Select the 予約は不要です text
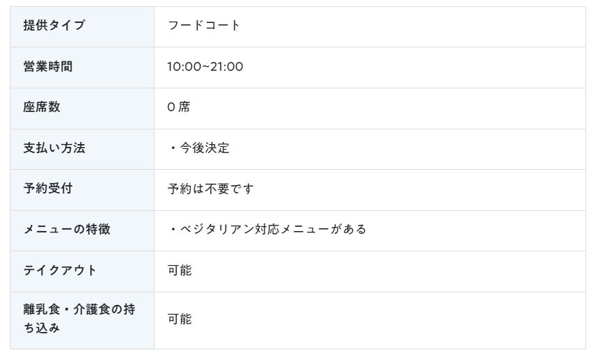This screenshot has width=598, height=364. 210,189
